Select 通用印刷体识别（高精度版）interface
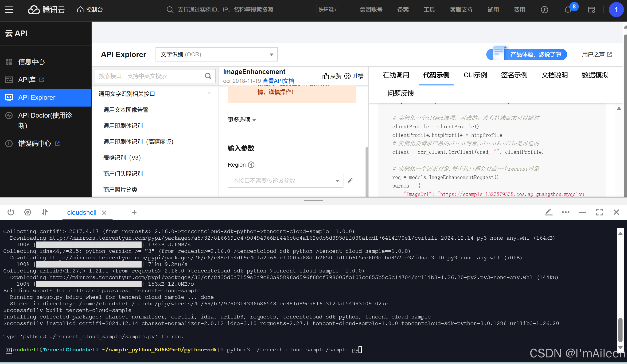The height and width of the screenshot is (364, 627). click(138, 142)
